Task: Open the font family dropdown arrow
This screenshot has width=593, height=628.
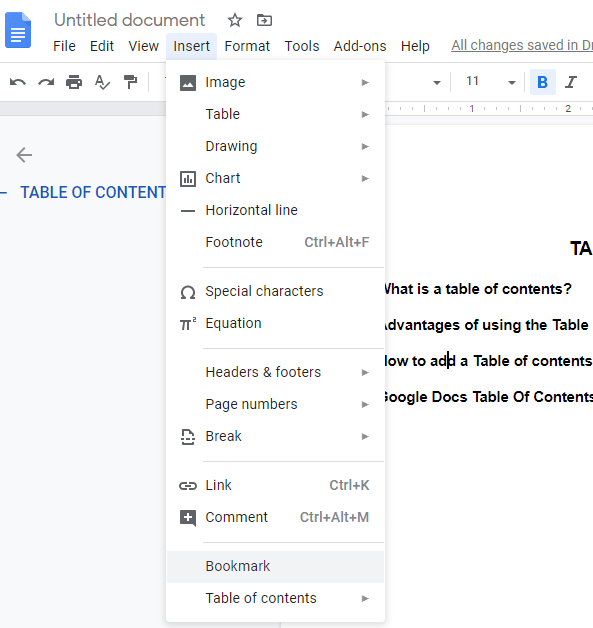Action: (436, 83)
